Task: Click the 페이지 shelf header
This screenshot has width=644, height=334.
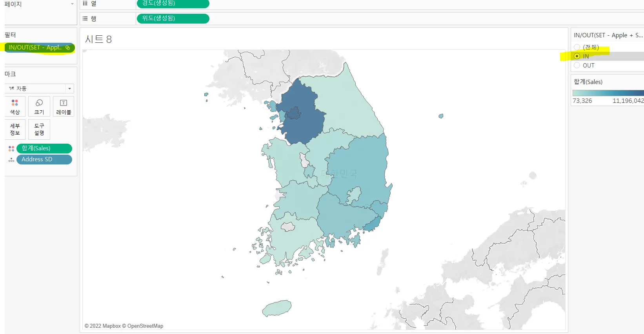Action: click(13, 4)
